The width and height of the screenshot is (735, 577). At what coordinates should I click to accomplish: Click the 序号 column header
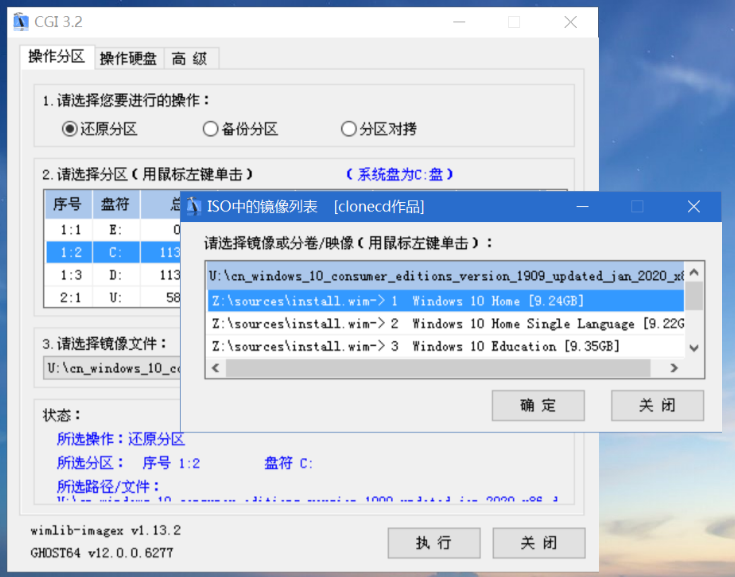(68, 204)
